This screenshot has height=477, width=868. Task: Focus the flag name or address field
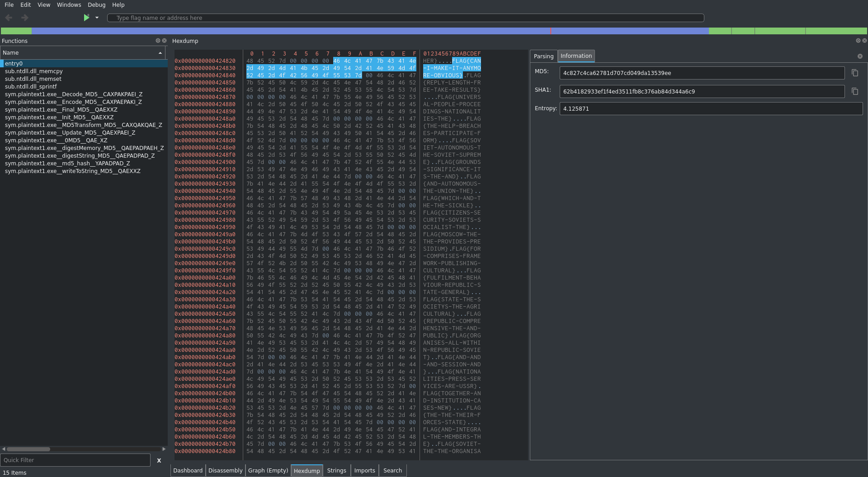pyautogui.click(x=406, y=18)
